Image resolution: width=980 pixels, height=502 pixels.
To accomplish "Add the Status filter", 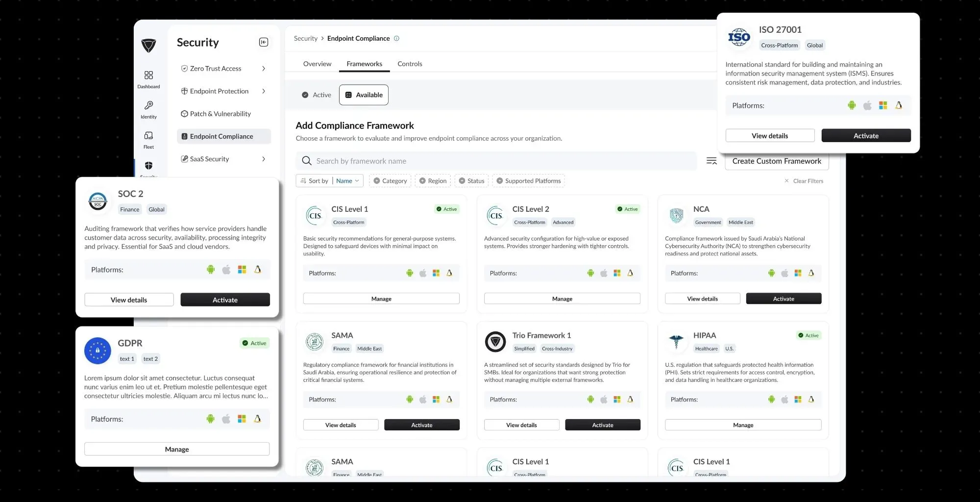I will tap(471, 181).
